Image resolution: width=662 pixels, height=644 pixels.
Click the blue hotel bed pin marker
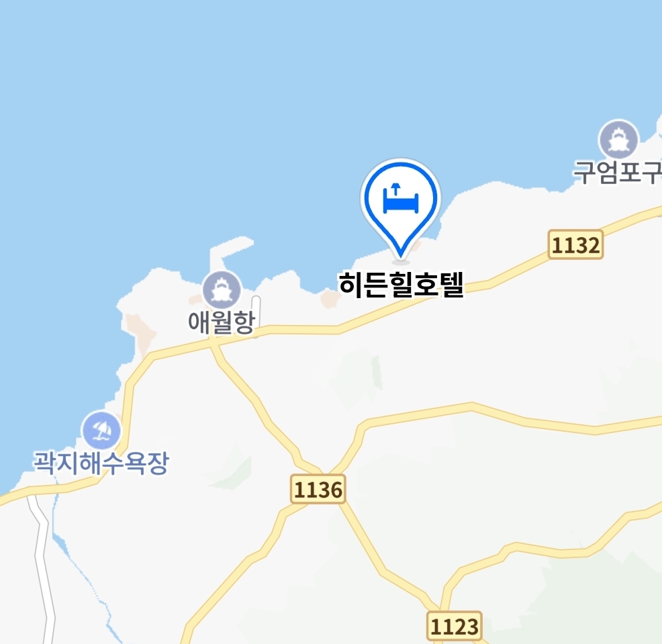pyautogui.click(x=400, y=208)
